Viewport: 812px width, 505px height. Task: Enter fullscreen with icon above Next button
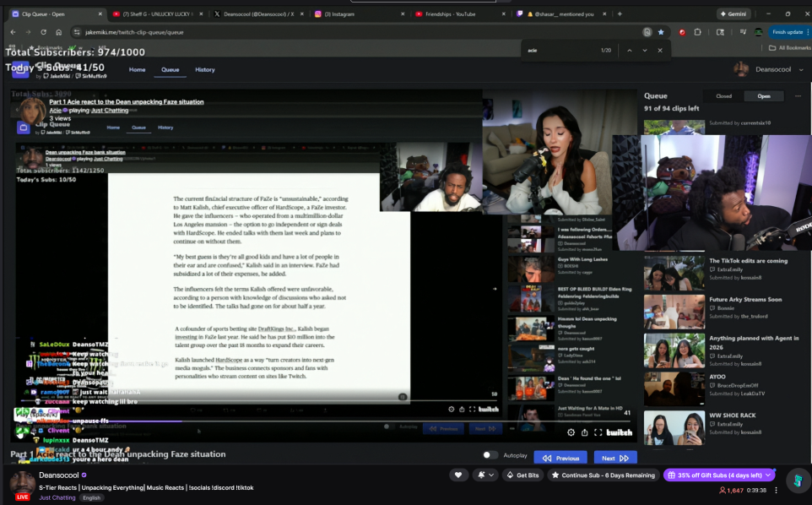click(598, 432)
